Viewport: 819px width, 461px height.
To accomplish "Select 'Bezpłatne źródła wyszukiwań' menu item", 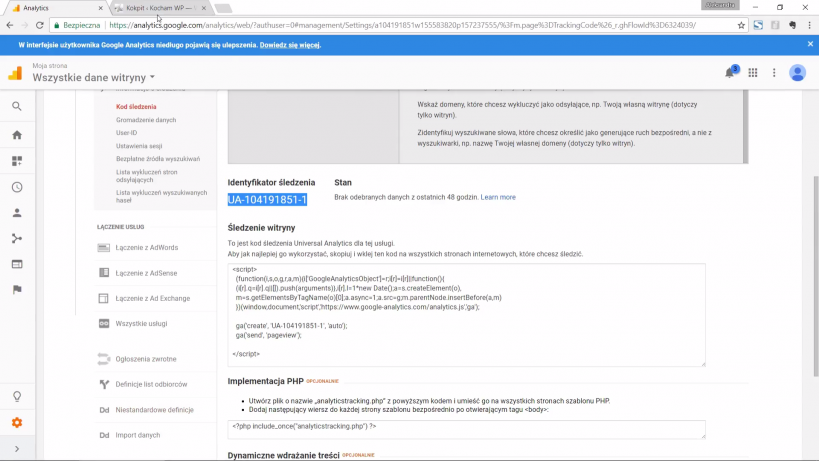I will click(x=158, y=159).
